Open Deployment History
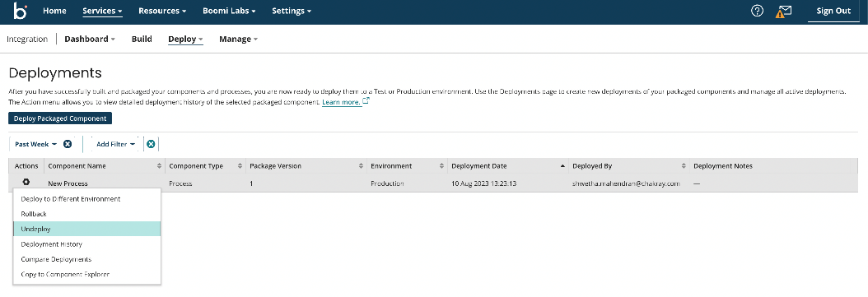Screen dimensions: 868x297 87,244
